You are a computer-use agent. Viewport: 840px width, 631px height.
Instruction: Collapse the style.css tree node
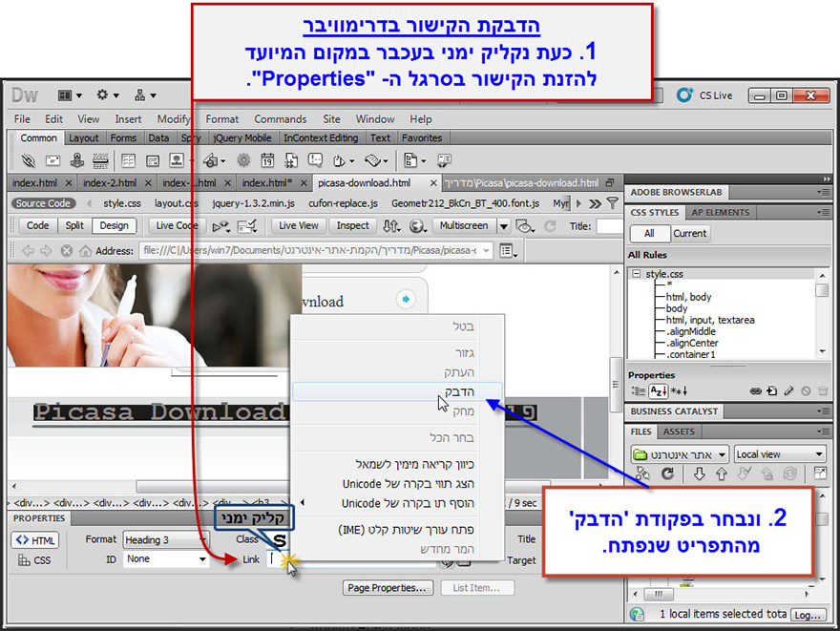point(636,274)
